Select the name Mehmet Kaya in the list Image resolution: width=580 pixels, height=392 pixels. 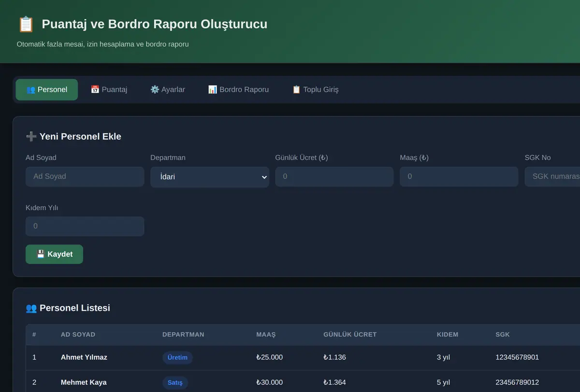click(x=84, y=382)
